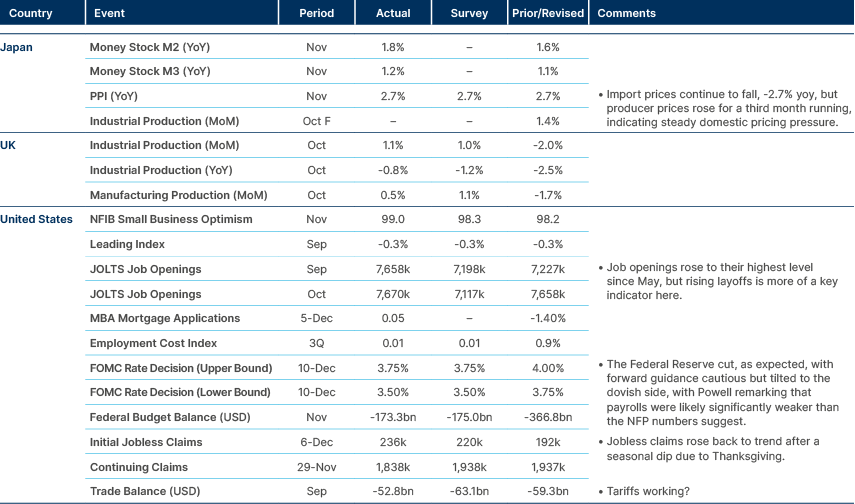Click the -52.8bn actual value
The height and width of the screenshot is (504, 855).
tap(393, 491)
